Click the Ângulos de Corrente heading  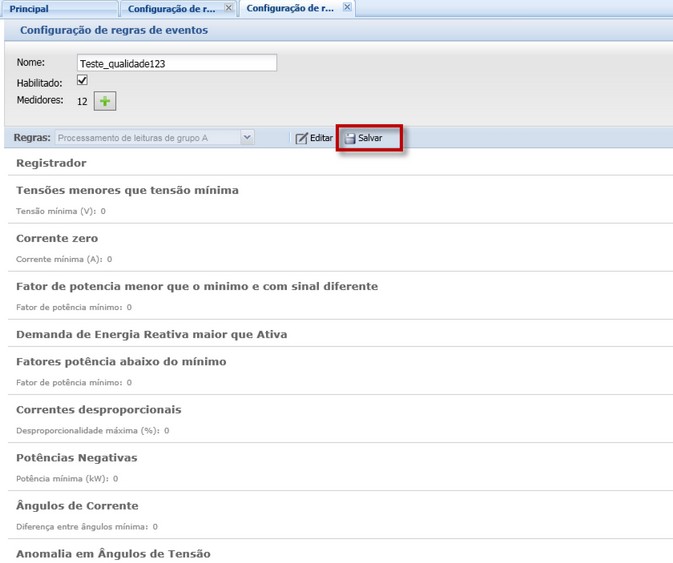coord(77,506)
